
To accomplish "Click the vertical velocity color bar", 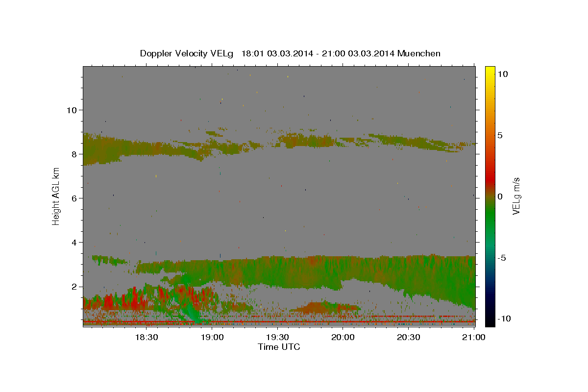I will click(x=490, y=196).
